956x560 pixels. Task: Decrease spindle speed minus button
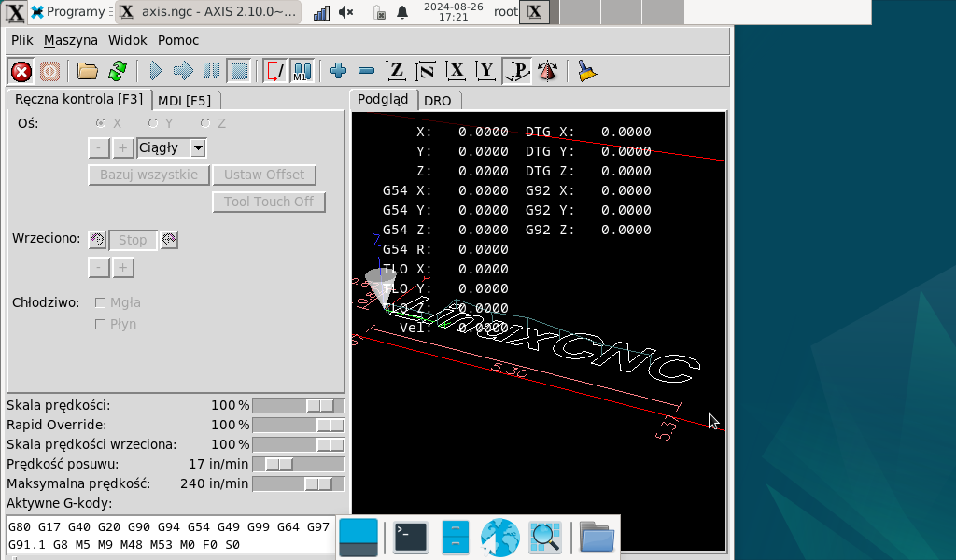[x=99, y=268]
